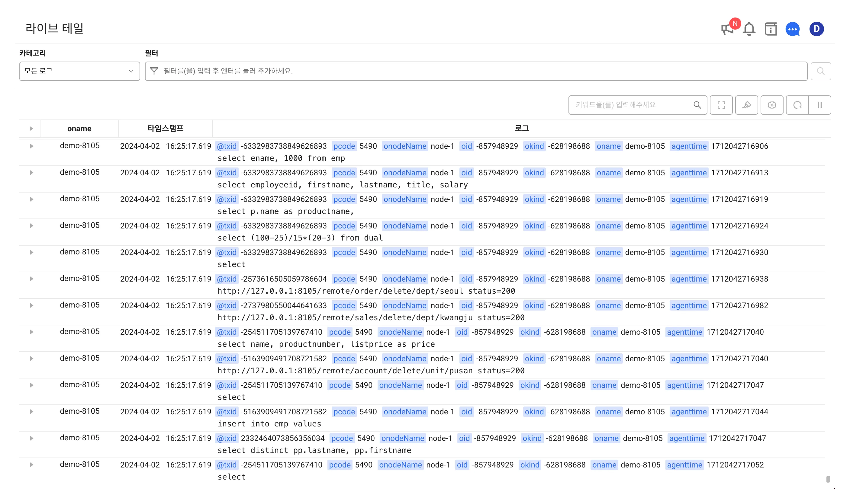
Task: Click the oname column header
Action: pyautogui.click(x=79, y=129)
